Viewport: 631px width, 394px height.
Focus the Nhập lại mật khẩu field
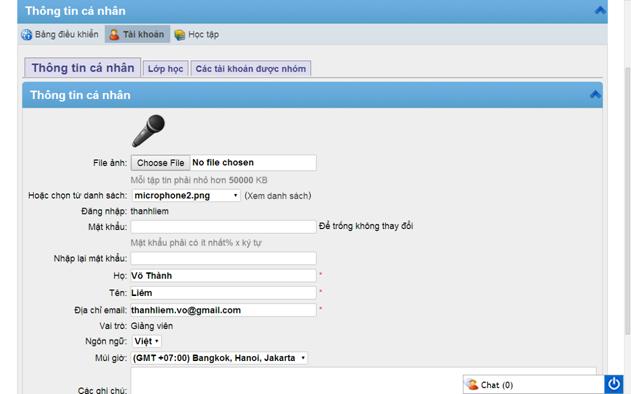[223, 258]
